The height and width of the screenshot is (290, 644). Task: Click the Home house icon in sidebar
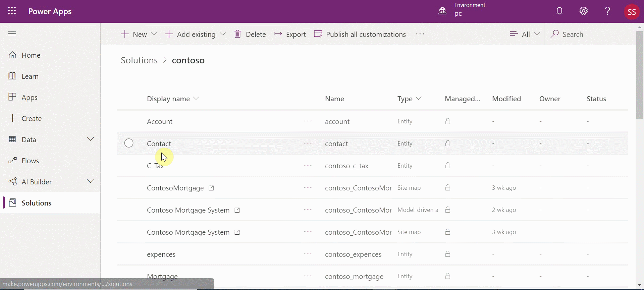coord(12,55)
